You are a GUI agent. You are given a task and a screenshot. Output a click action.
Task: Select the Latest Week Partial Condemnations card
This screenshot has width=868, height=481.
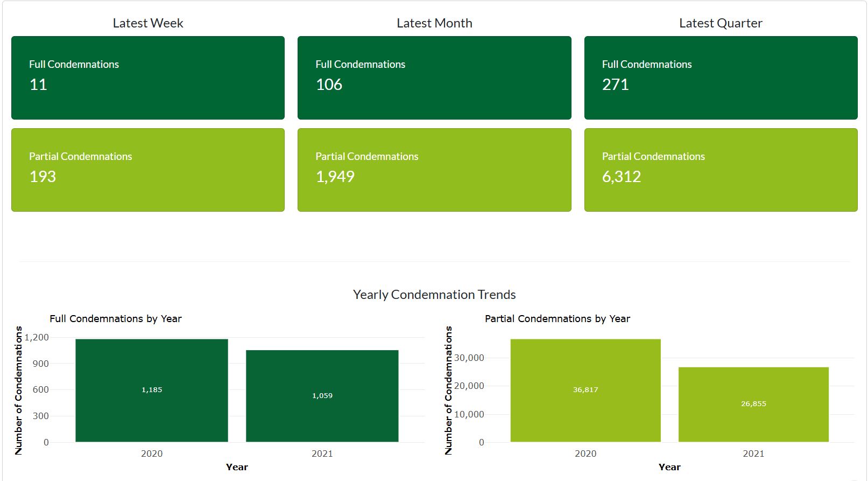147,170
